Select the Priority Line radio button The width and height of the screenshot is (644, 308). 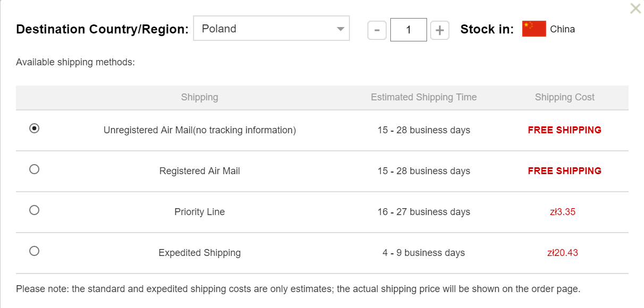(34, 210)
